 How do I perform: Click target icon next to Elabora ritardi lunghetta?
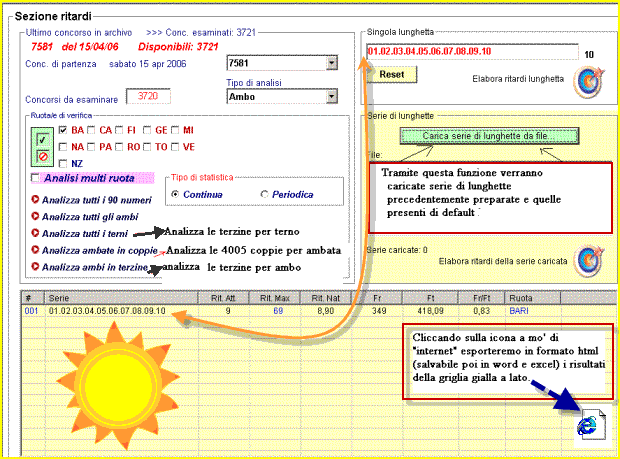pos(589,82)
